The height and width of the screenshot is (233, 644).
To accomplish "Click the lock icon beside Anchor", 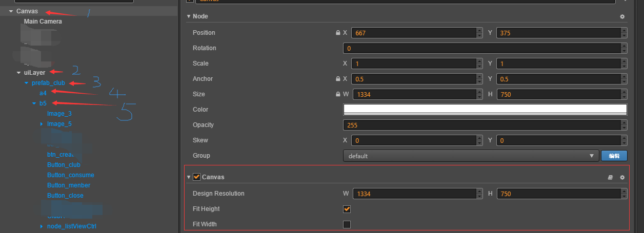I will pyautogui.click(x=337, y=79).
